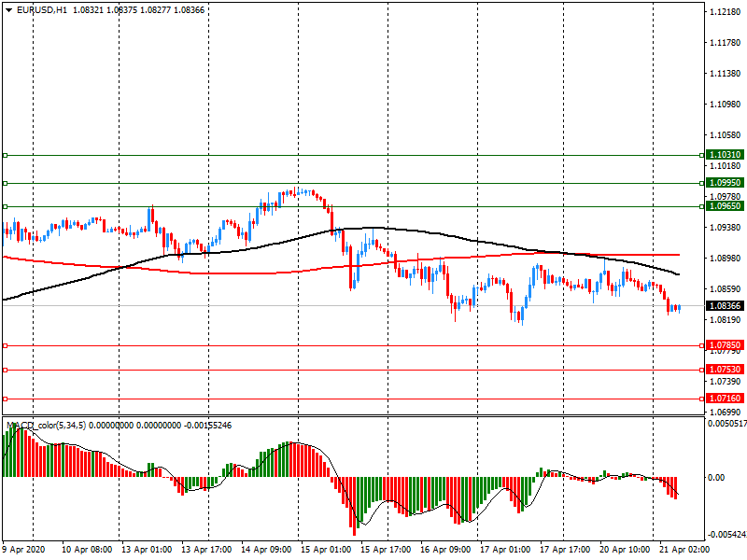Click the 1.07160 support price label

point(726,399)
